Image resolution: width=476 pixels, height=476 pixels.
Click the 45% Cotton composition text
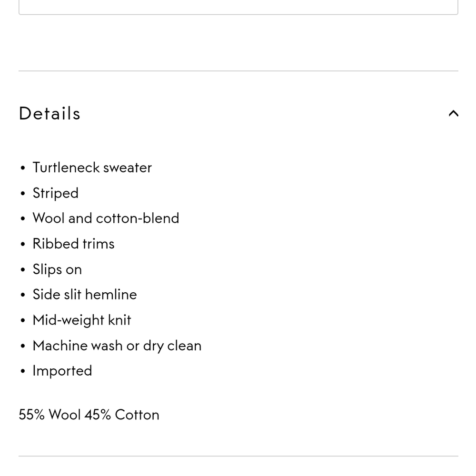(x=122, y=415)
